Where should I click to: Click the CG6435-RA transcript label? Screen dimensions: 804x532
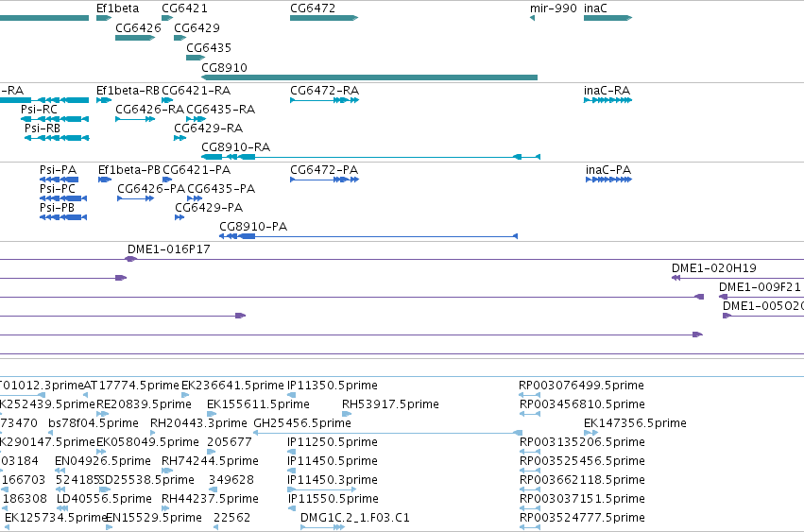click(220, 110)
